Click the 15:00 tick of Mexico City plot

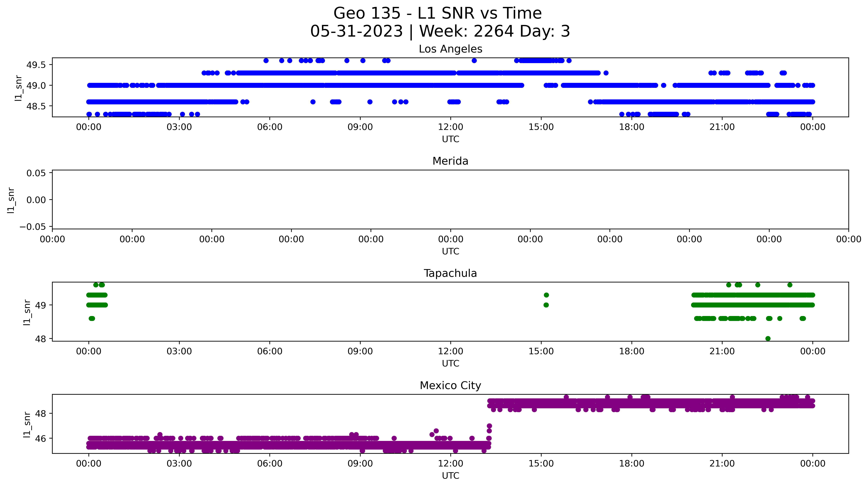point(541,464)
